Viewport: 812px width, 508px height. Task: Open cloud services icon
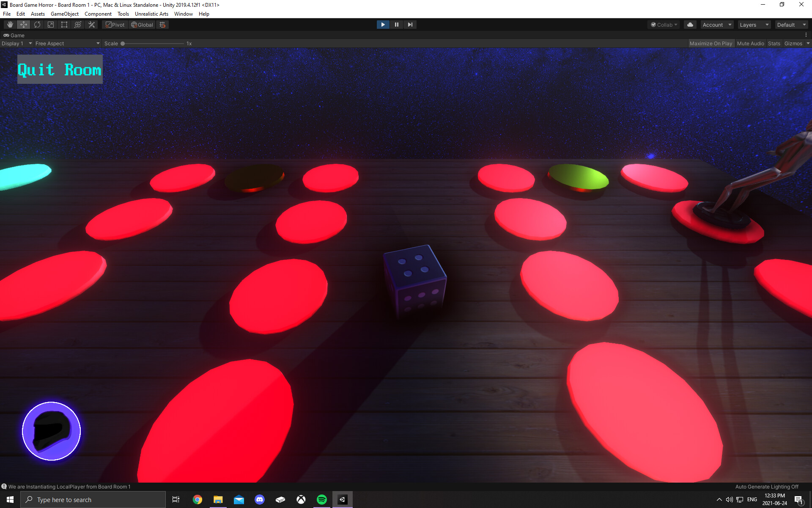pos(690,25)
